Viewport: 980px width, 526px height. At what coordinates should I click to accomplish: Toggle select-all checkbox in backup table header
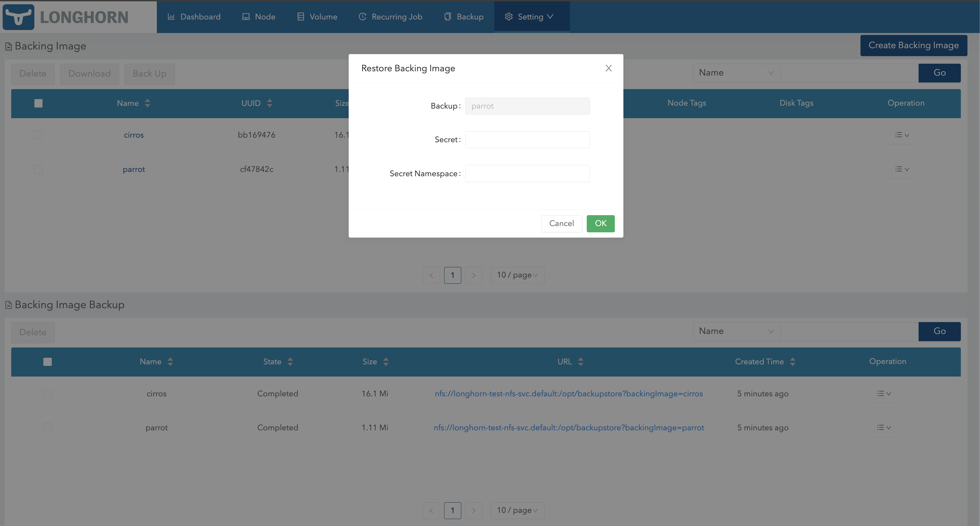(48, 362)
